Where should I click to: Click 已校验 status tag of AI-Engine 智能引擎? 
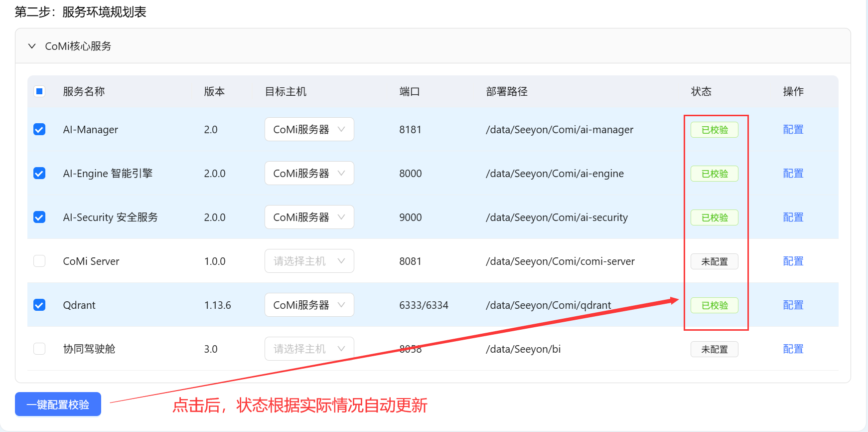point(715,174)
